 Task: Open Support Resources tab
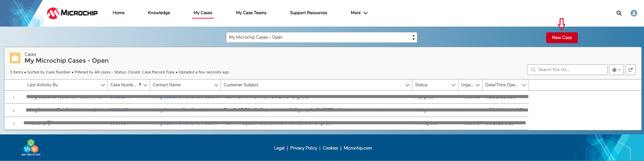click(308, 13)
